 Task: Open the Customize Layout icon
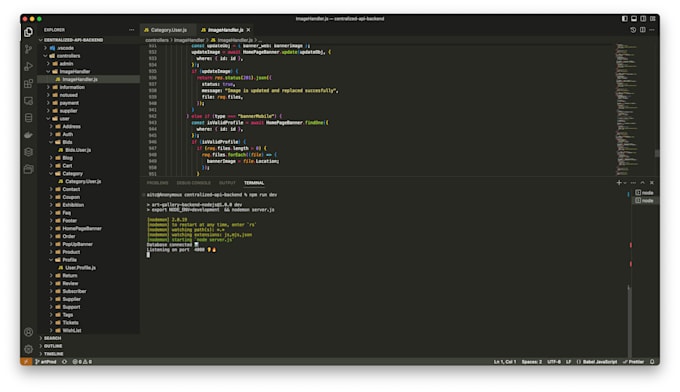point(653,19)
